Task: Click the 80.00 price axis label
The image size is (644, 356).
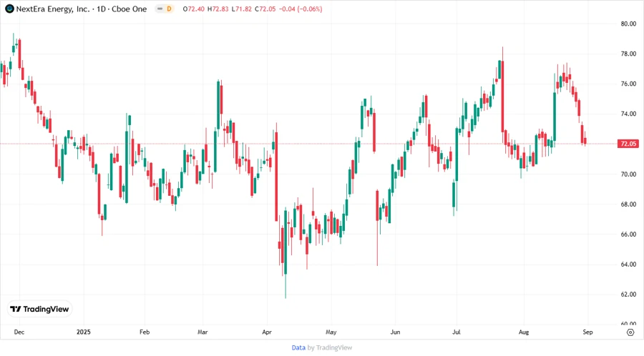Action: click(x=628, y=24)
